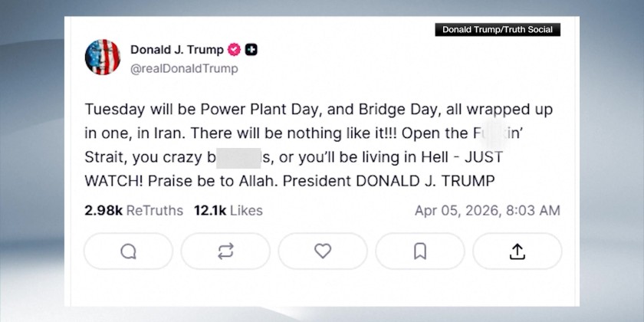
Task: View the 2.98k ReTruths list
Action: 133,210
